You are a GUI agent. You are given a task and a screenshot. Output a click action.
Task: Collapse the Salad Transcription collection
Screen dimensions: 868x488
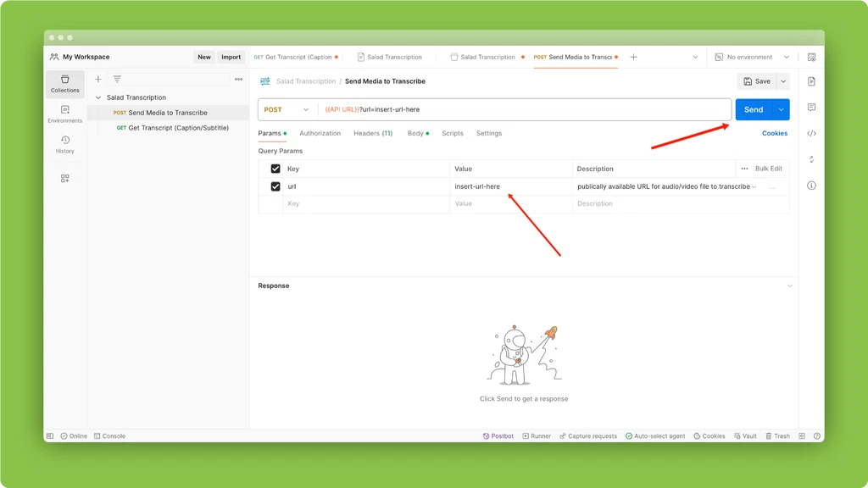click(x=98, y=97)
